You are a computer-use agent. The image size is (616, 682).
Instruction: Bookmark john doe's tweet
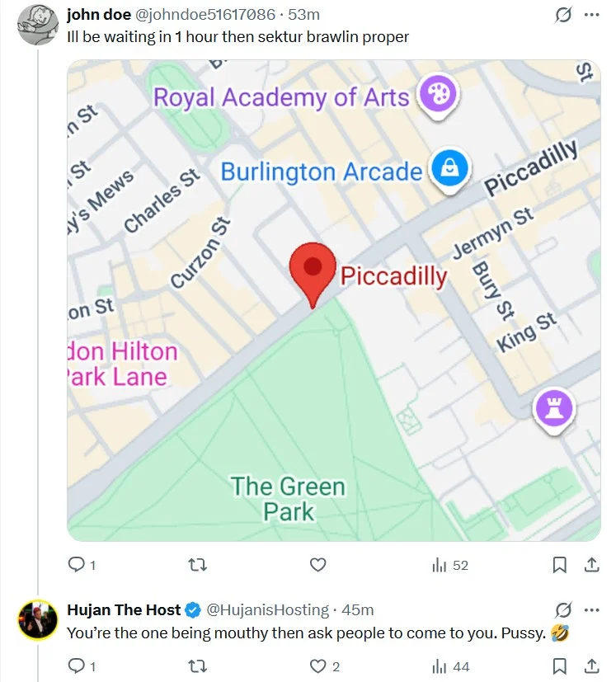point(559,565)
